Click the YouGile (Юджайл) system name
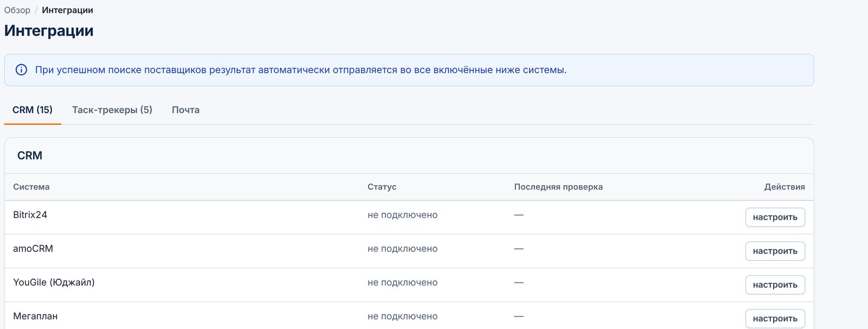Image resolution: width=868 pixels, height=329 pixels. point(54,282)
